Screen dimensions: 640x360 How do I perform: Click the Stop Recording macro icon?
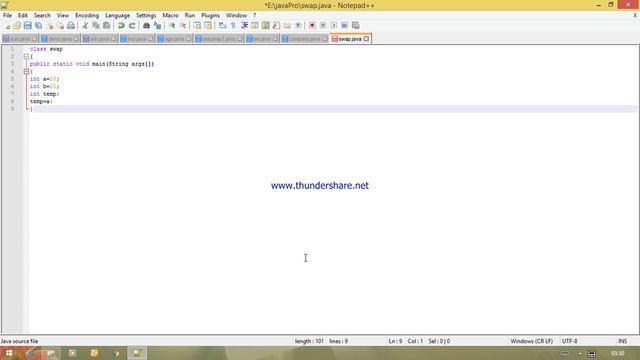(323, 26)
